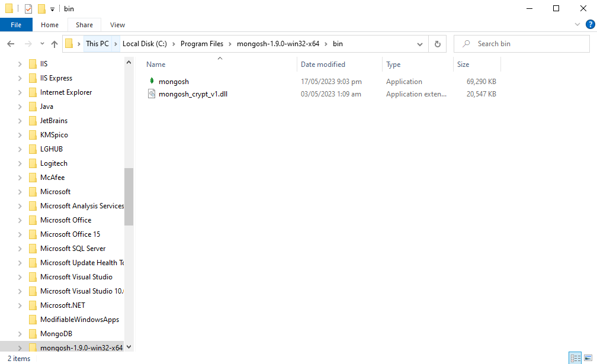Click Properties icon in quick access toolbar
Image resolution: width=597 pixels, height=364 pixels.
[x=28, y=8]
